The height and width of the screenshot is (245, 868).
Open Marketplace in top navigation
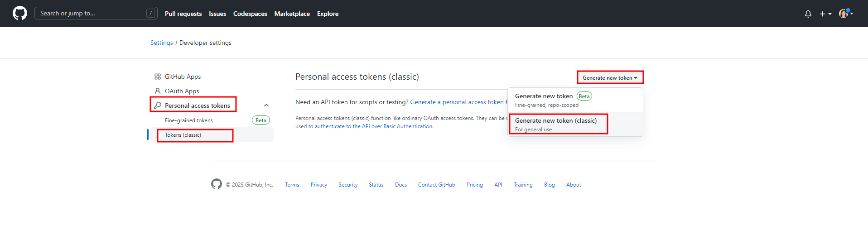coord(292,14)
